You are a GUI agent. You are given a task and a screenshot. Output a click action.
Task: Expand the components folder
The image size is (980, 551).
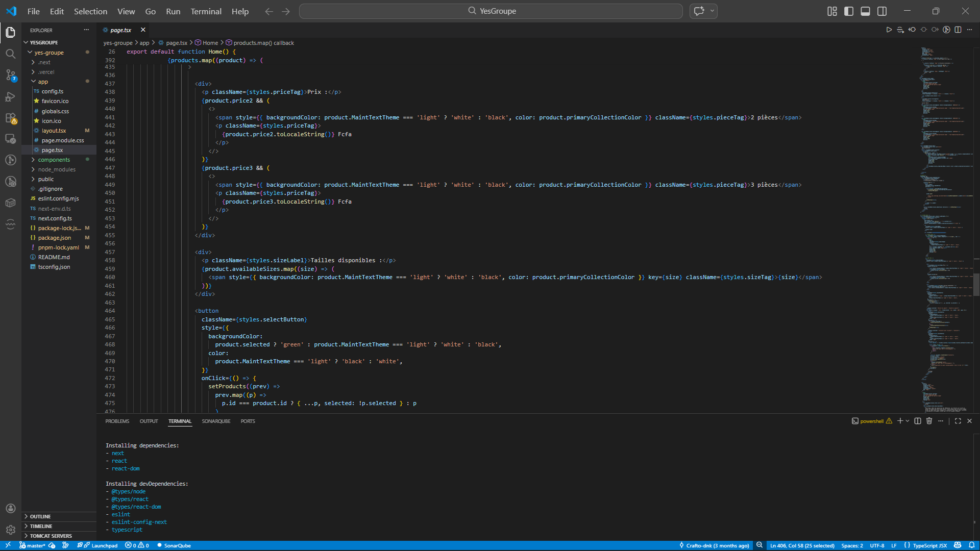[54, 160]
